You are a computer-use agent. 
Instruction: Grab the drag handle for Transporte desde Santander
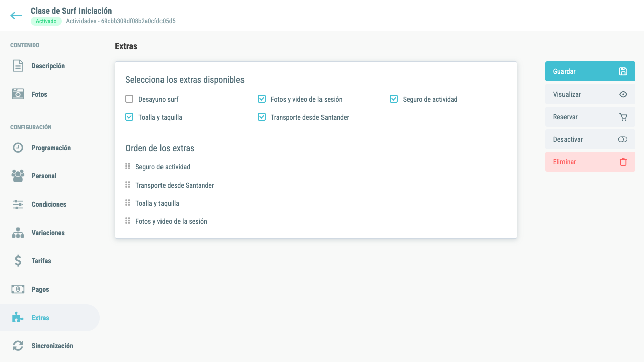coord(128,185)
